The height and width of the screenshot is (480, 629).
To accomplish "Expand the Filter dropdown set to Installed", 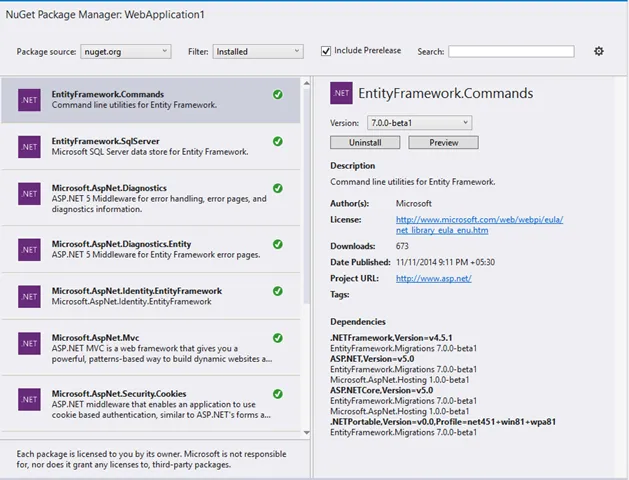I will coord(257,51).
